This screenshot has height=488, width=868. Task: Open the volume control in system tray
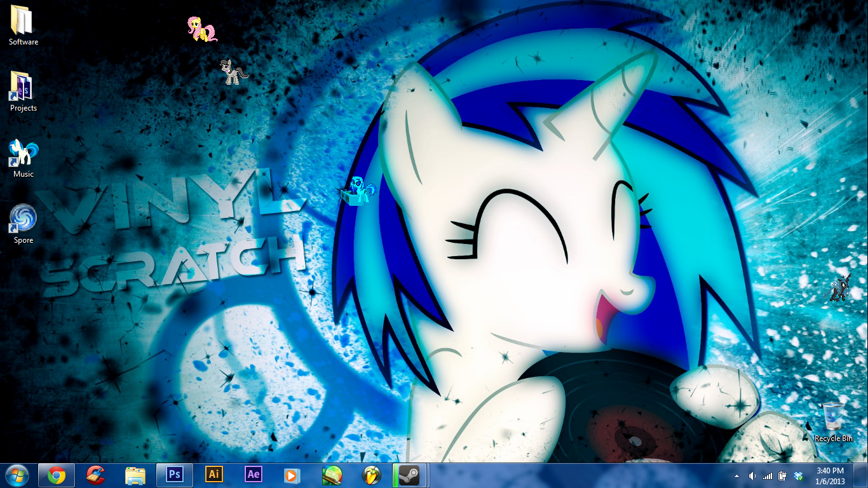[x=752, y=475]
